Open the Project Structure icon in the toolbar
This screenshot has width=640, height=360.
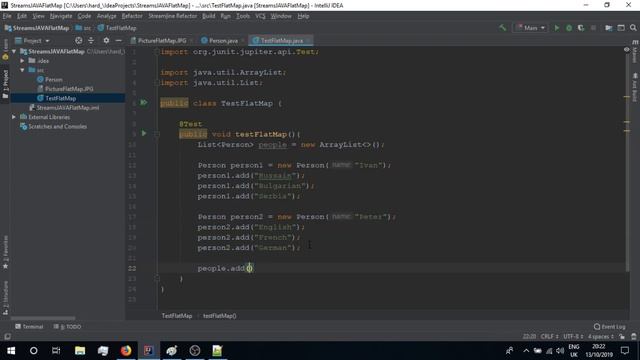[x=609, y=28]
